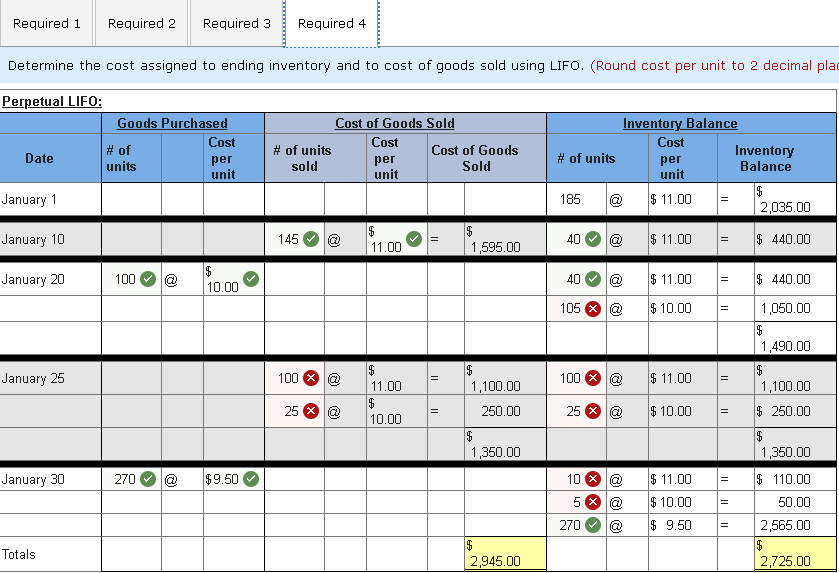839x573 pixels.
Task: Select the January 1 row label
Action: click(x=29, y=200)
